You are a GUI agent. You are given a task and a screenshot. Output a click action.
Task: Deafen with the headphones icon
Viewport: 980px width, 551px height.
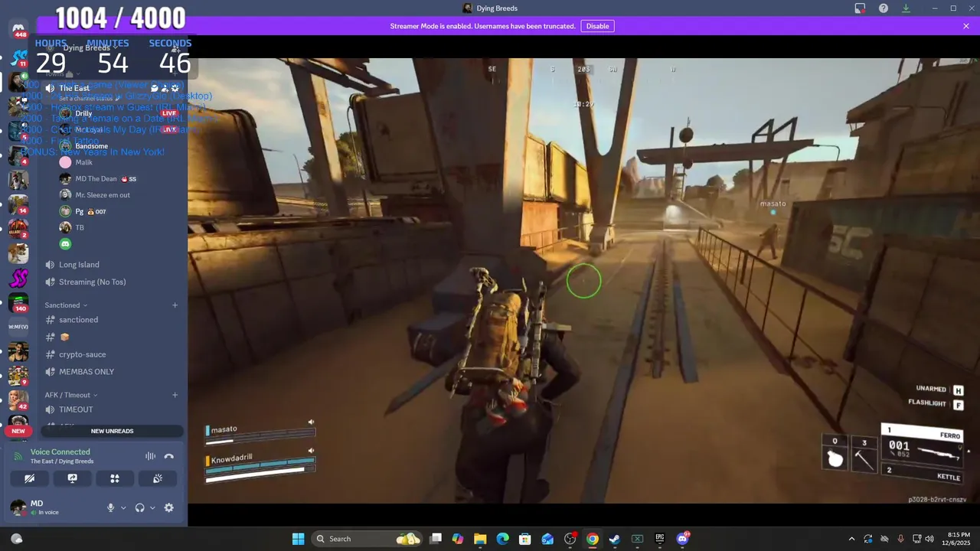(x=139, y=507)
